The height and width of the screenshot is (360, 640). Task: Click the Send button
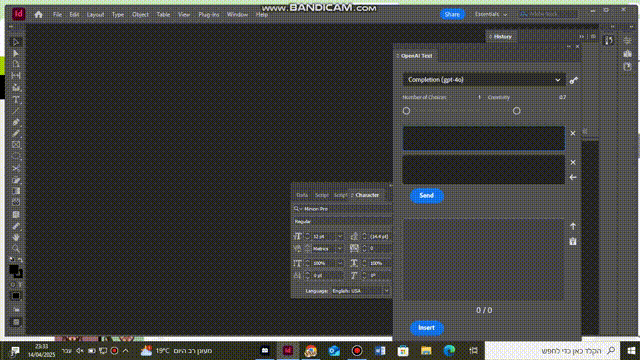[x=427, y=196]
